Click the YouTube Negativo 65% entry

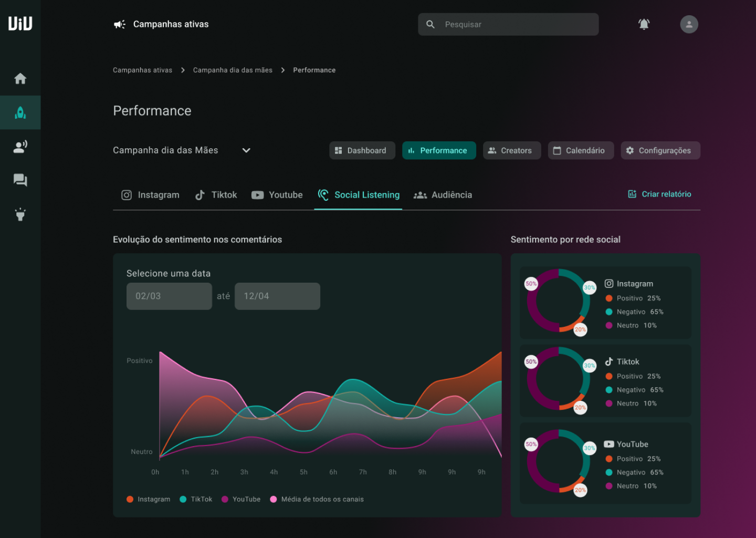(x=634, y=472)
